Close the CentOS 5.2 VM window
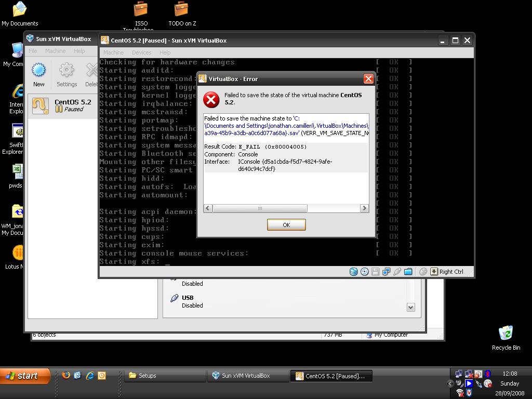Screen dimensions: 532x399 (467, 41)
